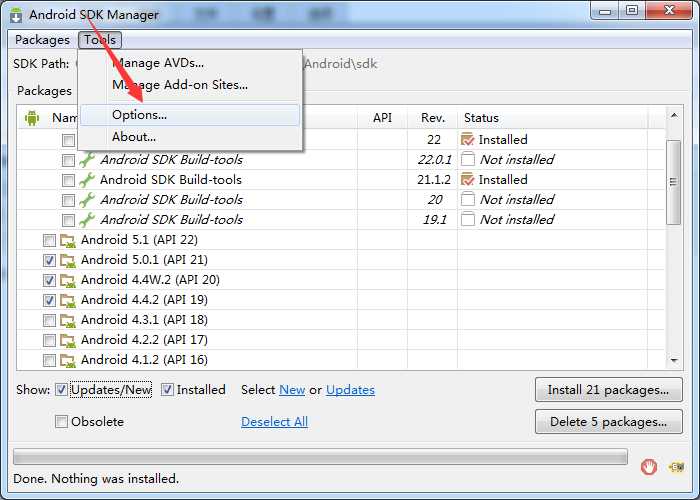Click the revision value 22.0.1
Image resolution: width=700 pixels, height=500 pixels.
click(x=434, y=160)
